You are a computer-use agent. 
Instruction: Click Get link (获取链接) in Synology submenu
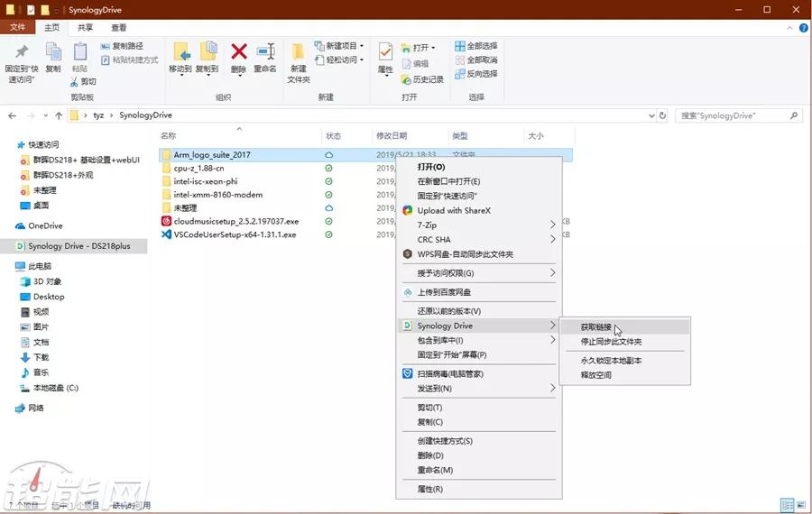pos(625,327)
